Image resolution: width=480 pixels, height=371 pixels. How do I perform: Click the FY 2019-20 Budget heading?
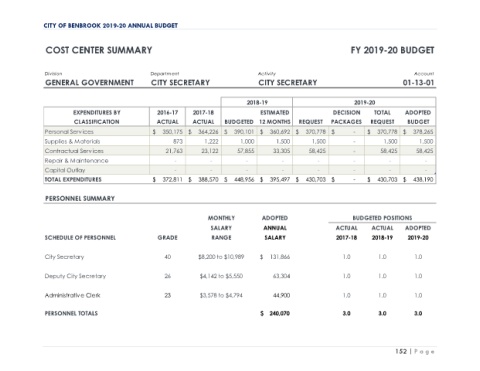click(392, 50)
